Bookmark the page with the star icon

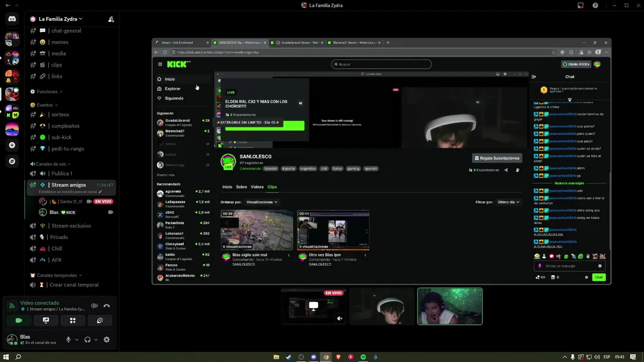(554, 52)
